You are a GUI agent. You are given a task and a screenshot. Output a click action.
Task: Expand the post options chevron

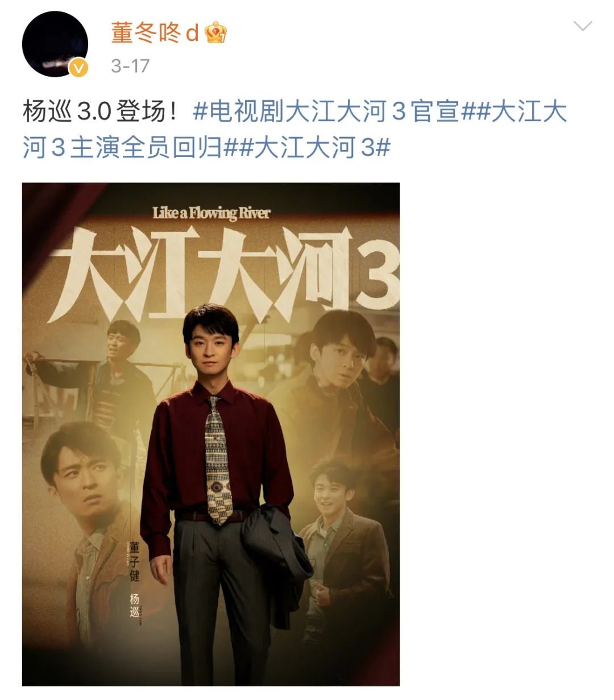pos(583,26)
